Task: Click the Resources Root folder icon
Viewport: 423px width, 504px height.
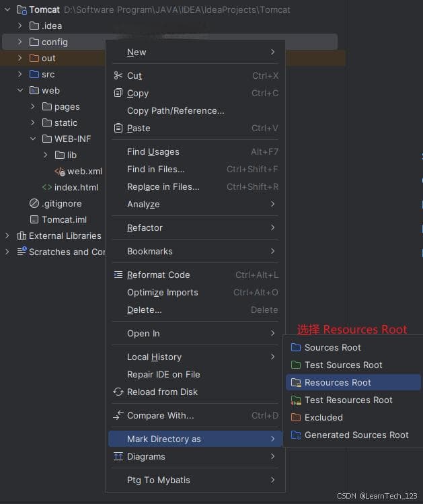Action: pyautogui.click(x=296, y=382)
